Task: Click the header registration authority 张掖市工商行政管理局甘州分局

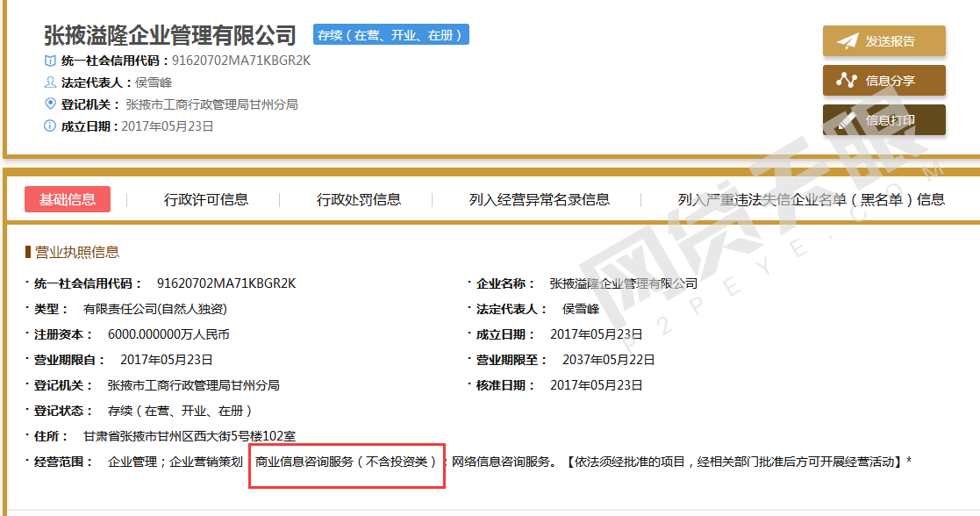Action: pos(211,104)
